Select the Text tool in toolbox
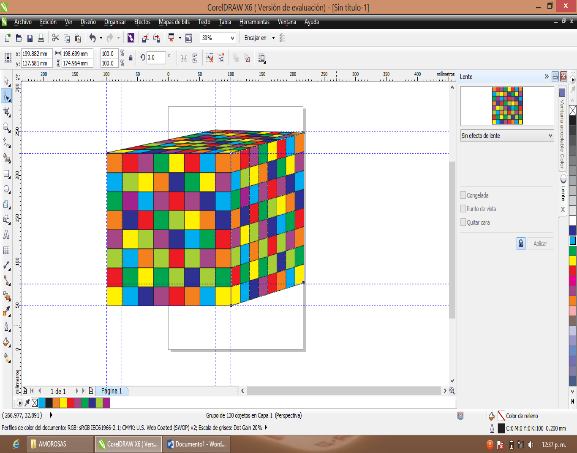 tap(7, 235)
